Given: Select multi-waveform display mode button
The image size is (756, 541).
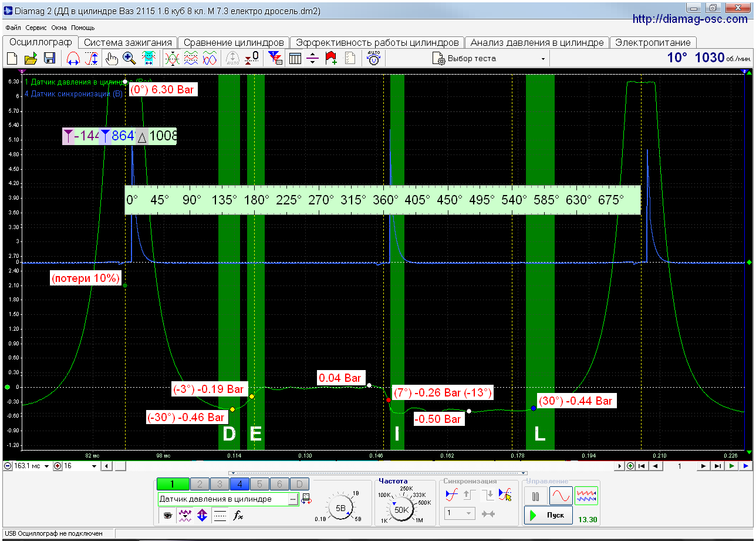Looking at the screenshot, I should (x=586, y=496).
